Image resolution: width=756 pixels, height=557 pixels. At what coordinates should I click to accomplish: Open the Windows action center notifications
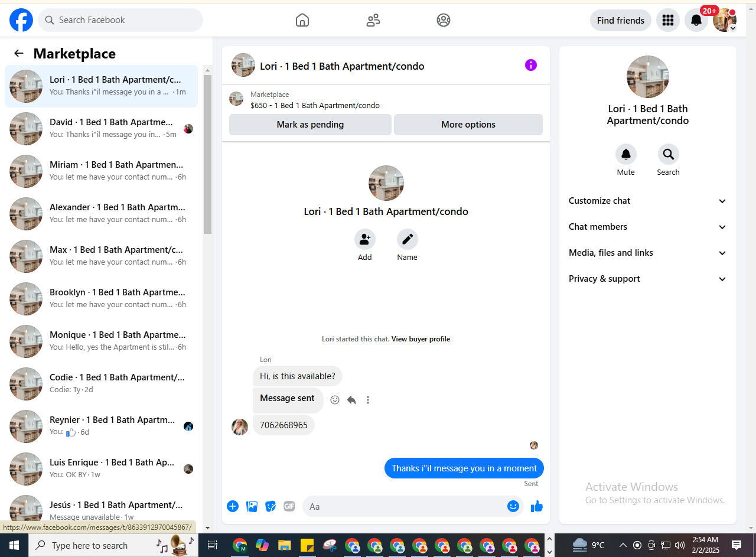[737, 545]
